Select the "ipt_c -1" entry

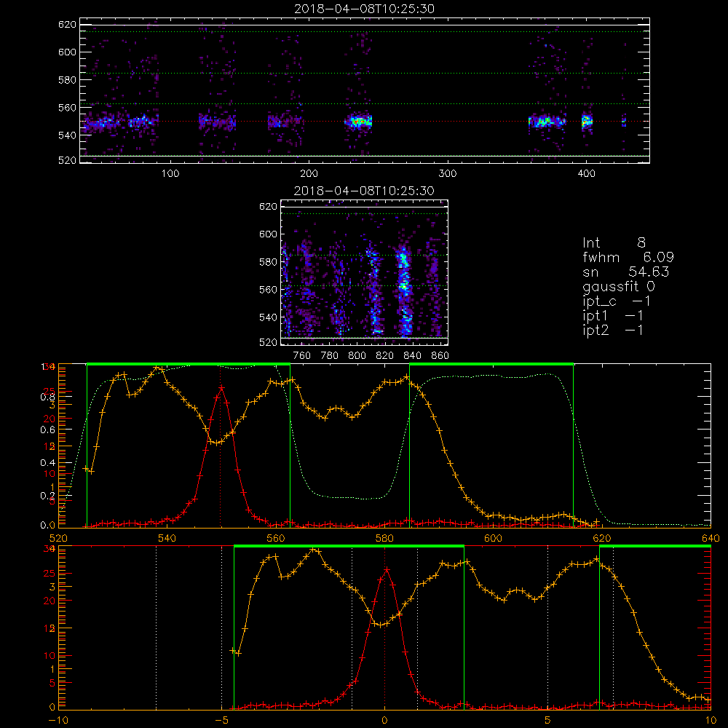[x=617, y=301]
